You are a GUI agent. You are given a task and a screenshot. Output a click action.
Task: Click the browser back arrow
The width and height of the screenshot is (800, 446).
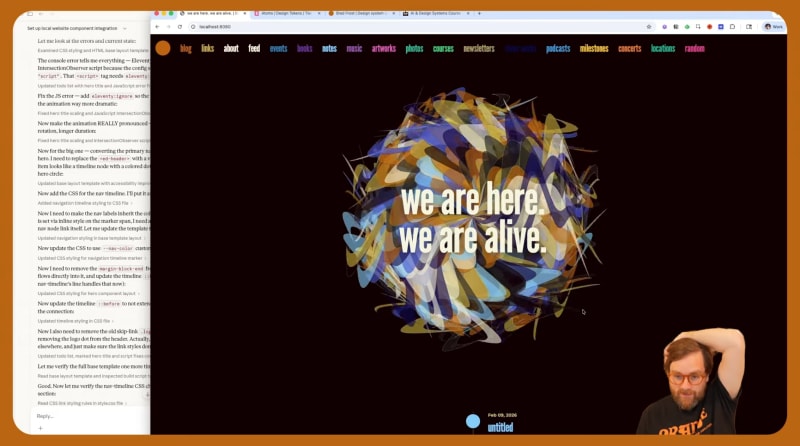[158, 27]
